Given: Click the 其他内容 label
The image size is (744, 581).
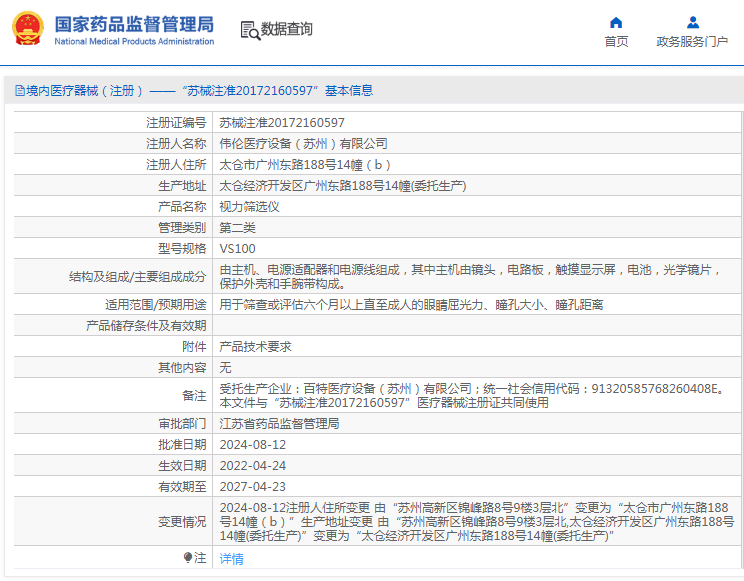Looking at the screenshot, I should point(182,367).
